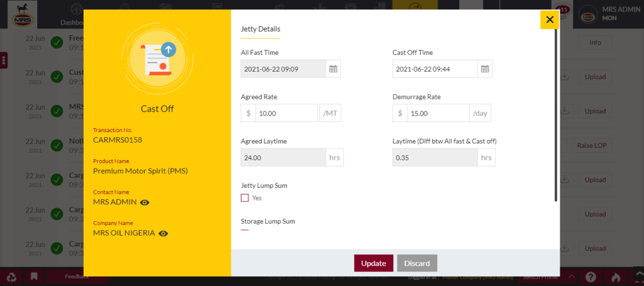Edit the Agreed Rate amount field
The width and height of the screenshot is (644, 286).
tap(287, 113)
